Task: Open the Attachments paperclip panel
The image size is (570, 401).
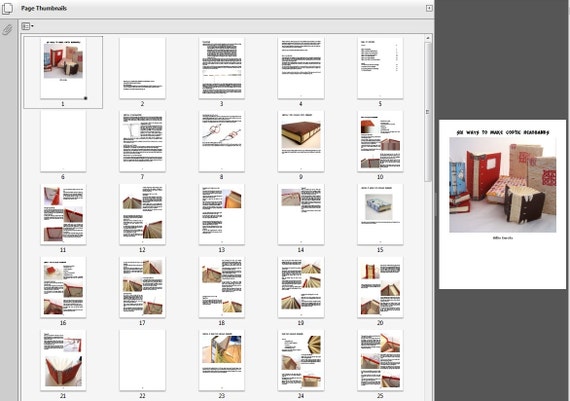Action: [7, 29]
